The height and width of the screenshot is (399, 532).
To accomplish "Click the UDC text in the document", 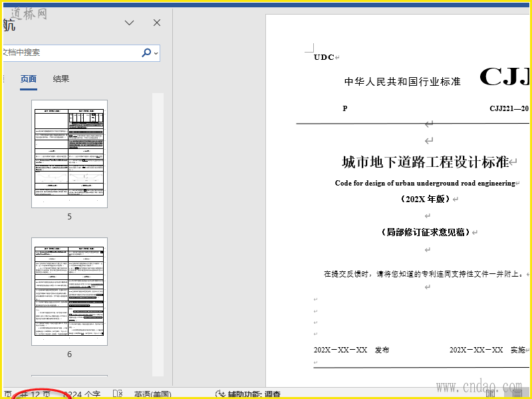I will (x=324, y=57).
